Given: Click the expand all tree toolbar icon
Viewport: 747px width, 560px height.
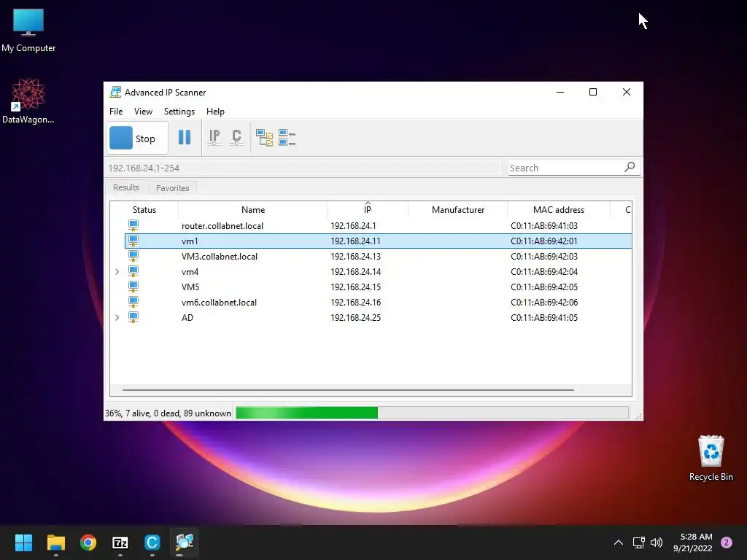Looking at the screenshot, I should click(x=264, y=138).
